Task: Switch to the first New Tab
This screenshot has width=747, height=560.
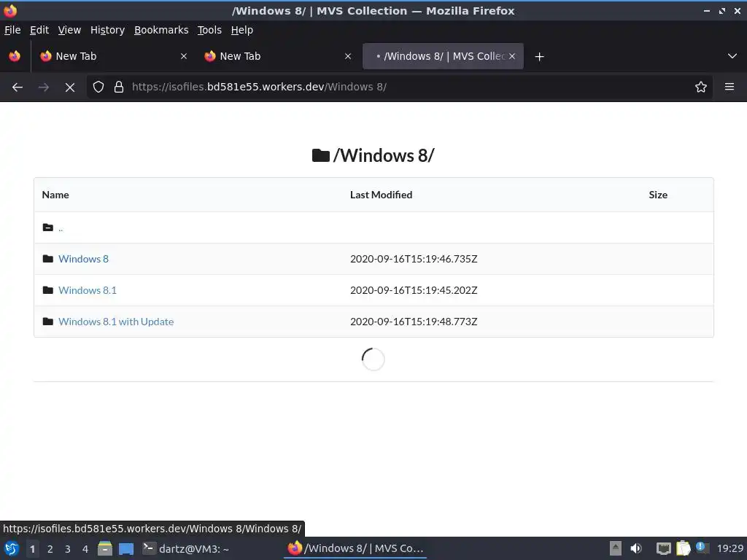Action: (113, 56)
